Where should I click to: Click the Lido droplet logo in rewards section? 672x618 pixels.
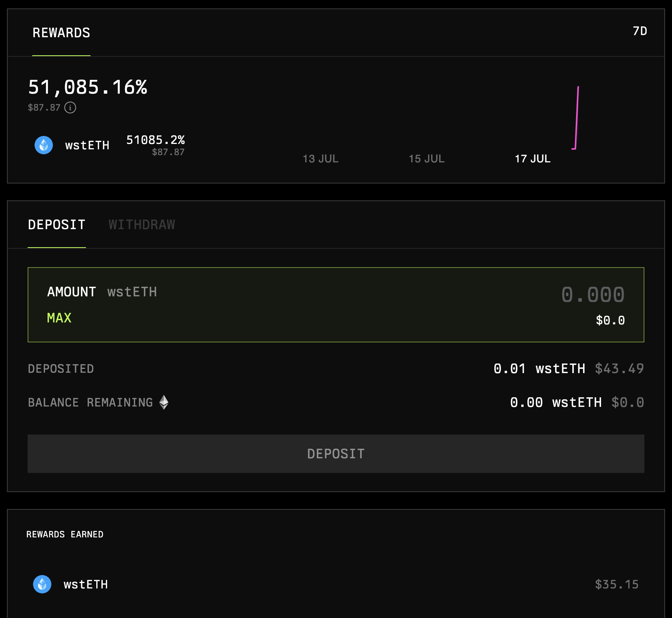point(43,145)
